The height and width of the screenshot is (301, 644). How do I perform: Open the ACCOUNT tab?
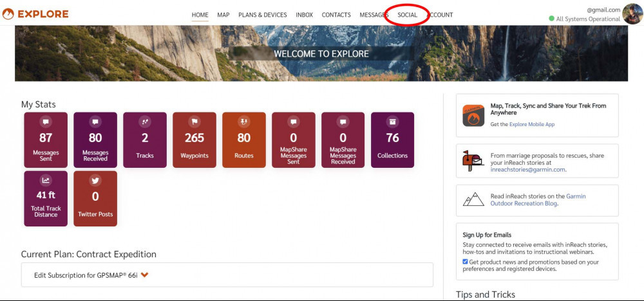pyautogui.click(x=440, y=15)
